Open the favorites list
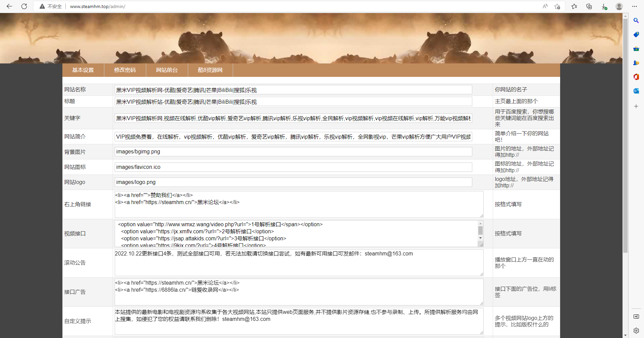The image size is (644, 338). click(x=574, y=6)
